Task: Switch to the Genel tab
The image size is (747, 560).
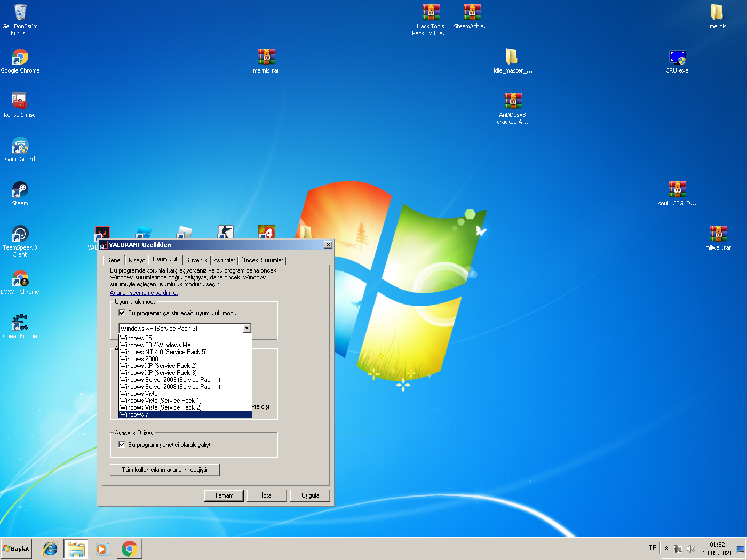Action: (x=114, y=260)
